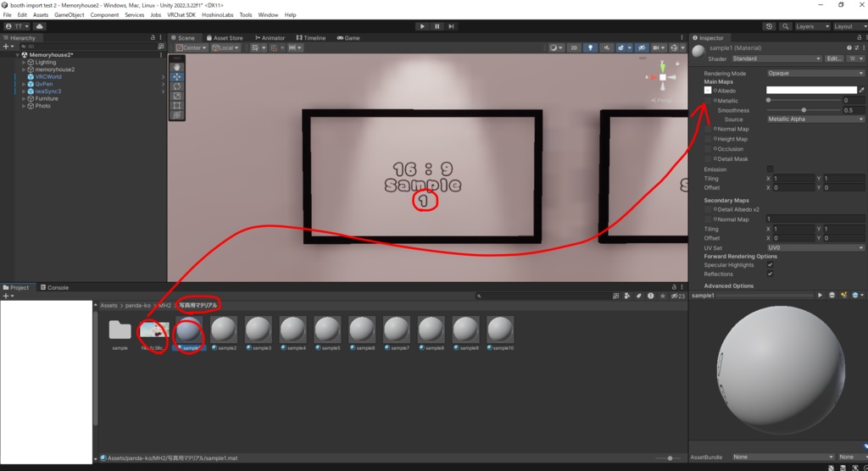Image resolution: width=868 pixels, height=471 pixels.
Task: Select iwaSync3 in Hierarchy
Action: tap(47, 91)
